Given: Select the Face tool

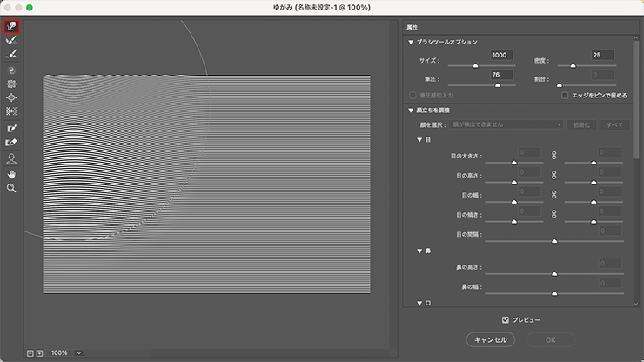Looking at the screenshot, I should click(12, 158).
